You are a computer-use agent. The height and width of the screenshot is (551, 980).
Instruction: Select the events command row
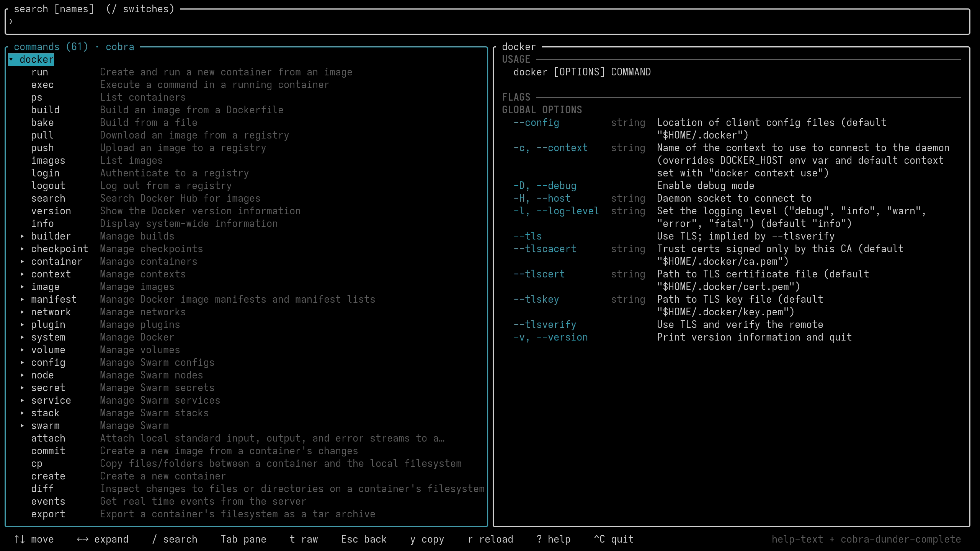coord(247,502)
